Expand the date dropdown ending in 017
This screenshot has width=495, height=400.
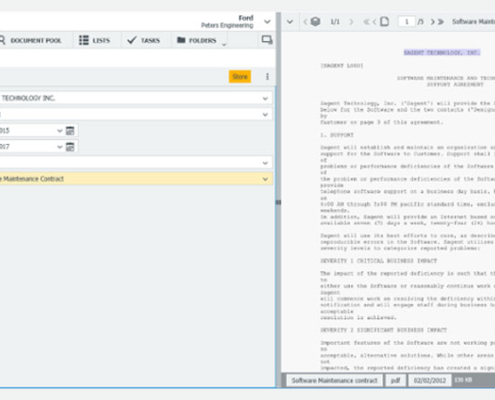[x=60, y=147]
